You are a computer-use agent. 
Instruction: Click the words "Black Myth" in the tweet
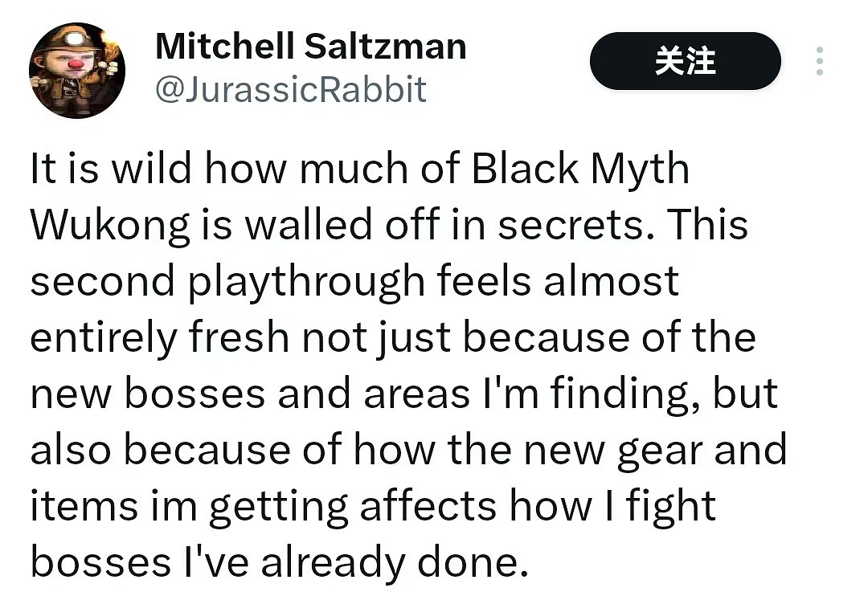[x=580, y=170]
